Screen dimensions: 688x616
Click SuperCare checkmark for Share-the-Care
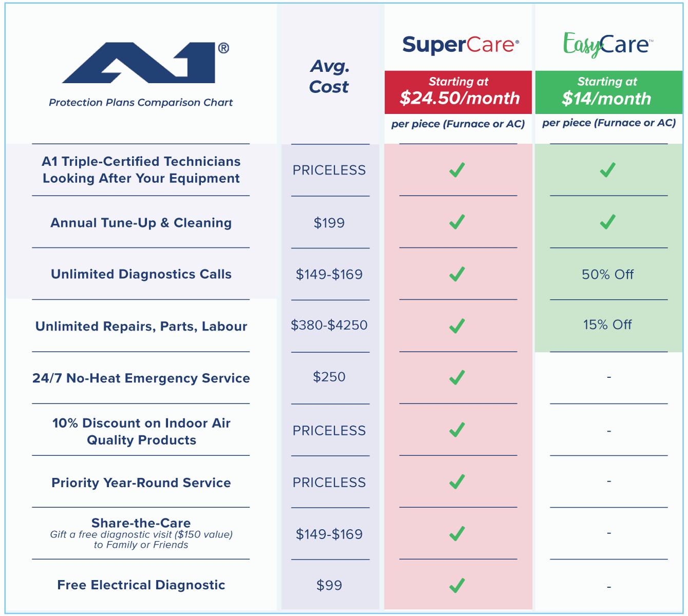point(457,533)
